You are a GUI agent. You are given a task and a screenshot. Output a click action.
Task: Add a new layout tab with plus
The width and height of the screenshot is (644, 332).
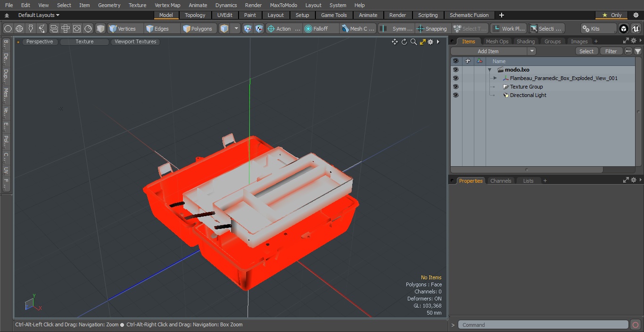501,15
